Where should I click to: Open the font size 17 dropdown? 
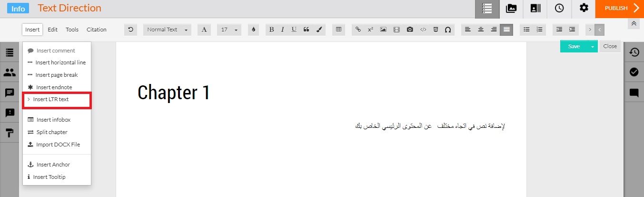tap(229, 30)
